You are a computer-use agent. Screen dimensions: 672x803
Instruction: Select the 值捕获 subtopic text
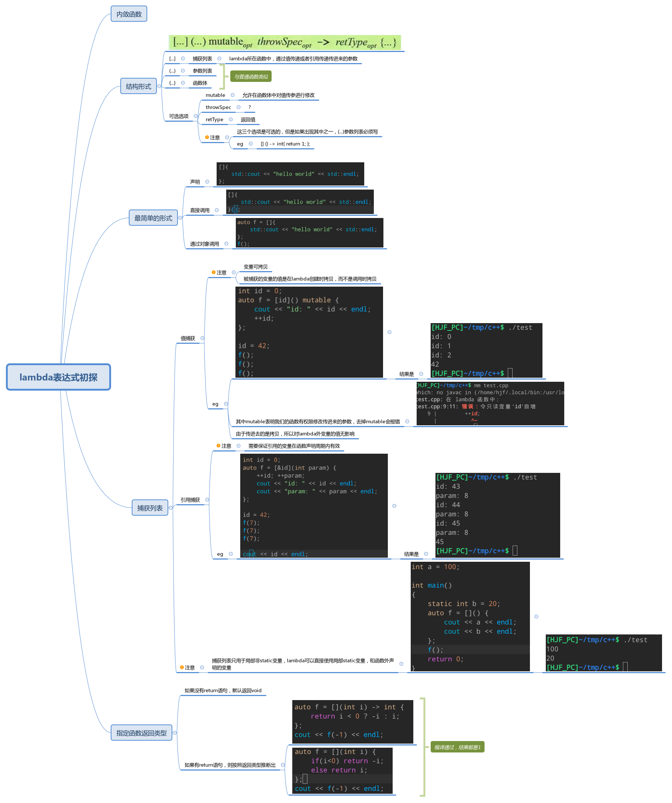[x=188, y=338]
